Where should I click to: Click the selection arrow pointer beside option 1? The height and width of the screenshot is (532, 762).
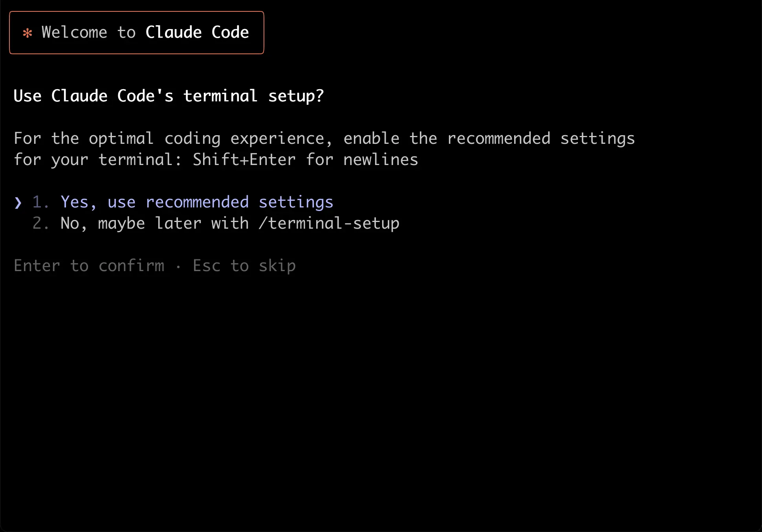(18, 203)
